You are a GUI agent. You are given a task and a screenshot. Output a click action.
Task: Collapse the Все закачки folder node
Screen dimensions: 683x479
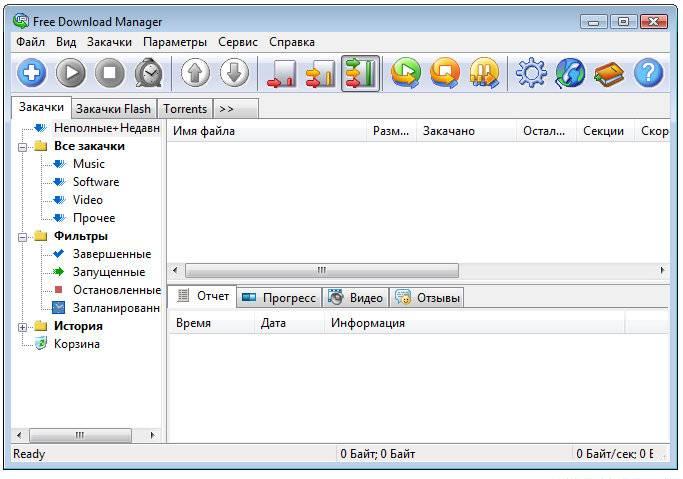tap(22, 147)
